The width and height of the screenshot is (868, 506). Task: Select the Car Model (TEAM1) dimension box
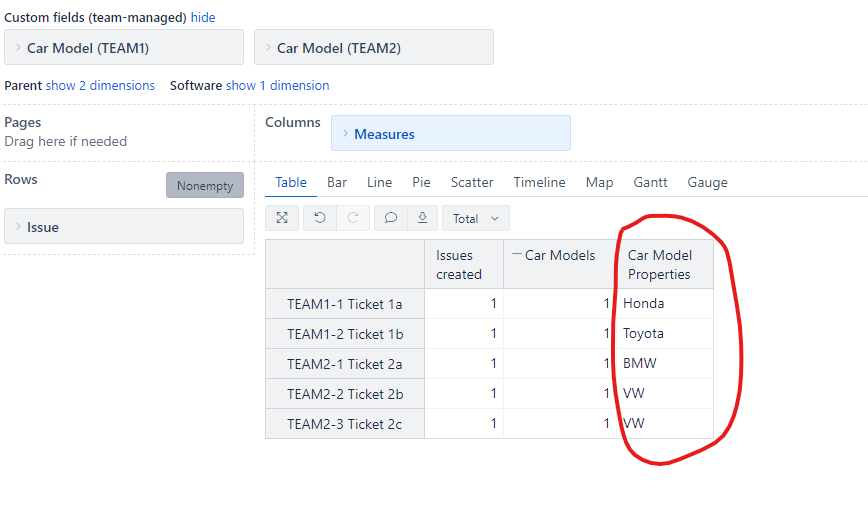click(x=124, y=47)
